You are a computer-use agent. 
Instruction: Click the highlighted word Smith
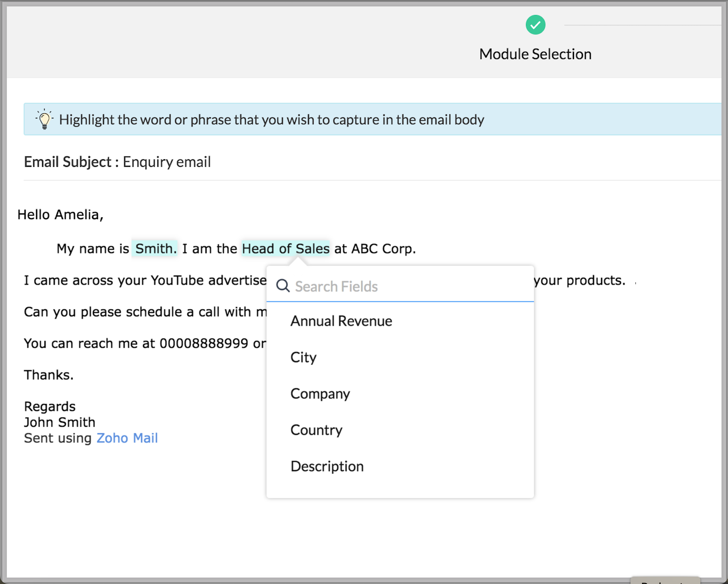coord(155,249)
